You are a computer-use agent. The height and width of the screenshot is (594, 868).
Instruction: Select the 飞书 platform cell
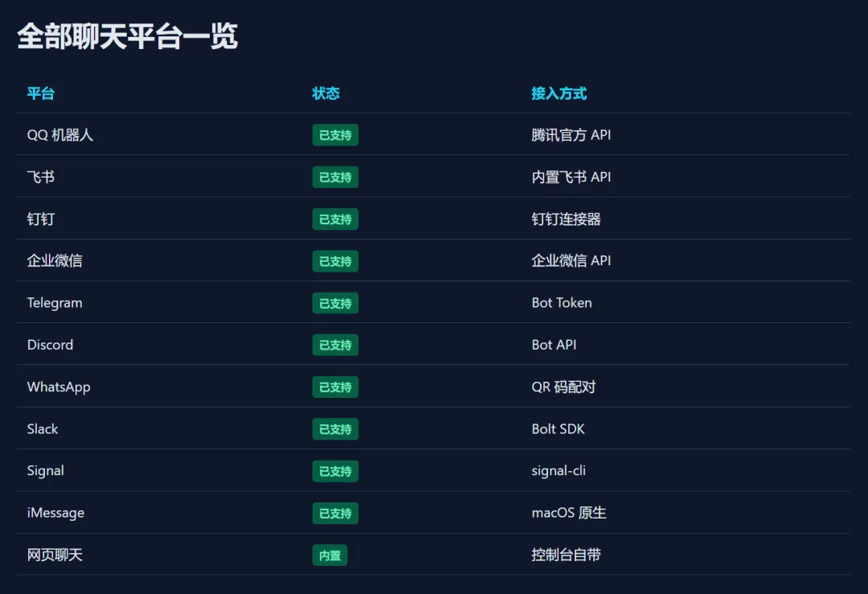pyautogui.click(x=41, y=177)
